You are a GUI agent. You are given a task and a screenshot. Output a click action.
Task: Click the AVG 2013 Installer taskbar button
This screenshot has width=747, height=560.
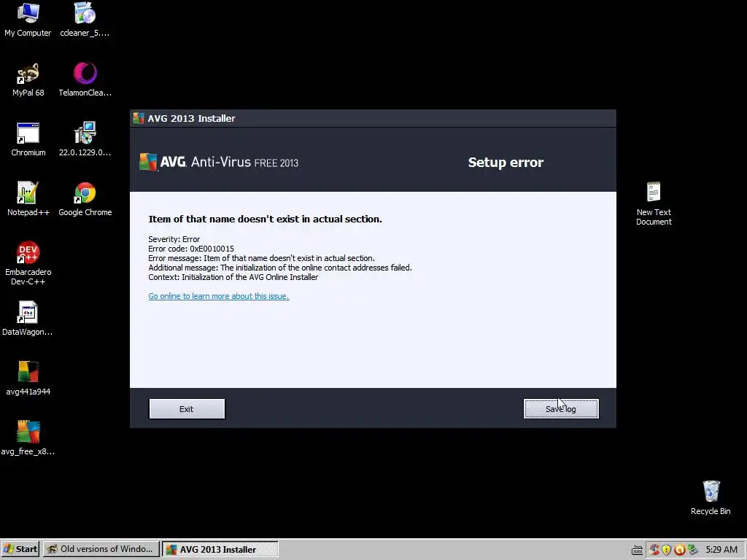click(220, 549)
